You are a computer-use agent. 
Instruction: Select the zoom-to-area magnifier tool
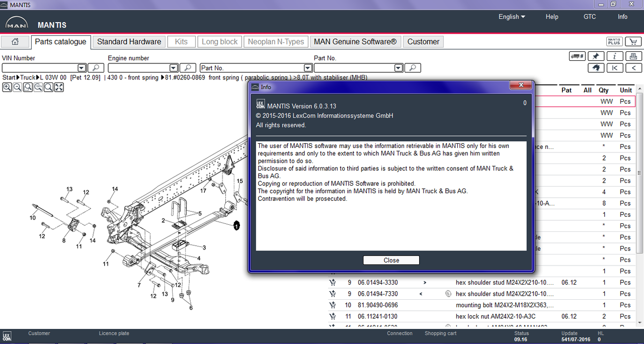(x=28, y=87)
